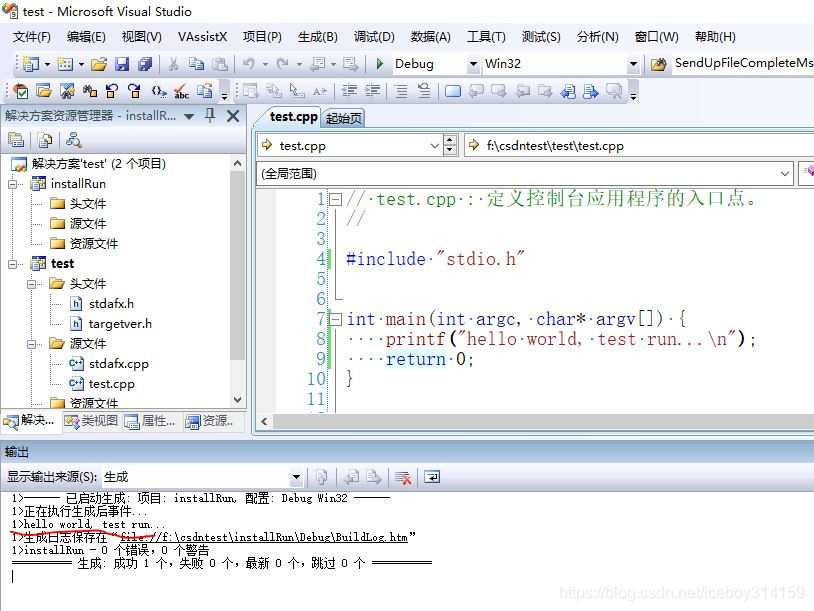The image size is (814, 611).
Task: Click the spell check abc icon
Action: pos(181,91)
